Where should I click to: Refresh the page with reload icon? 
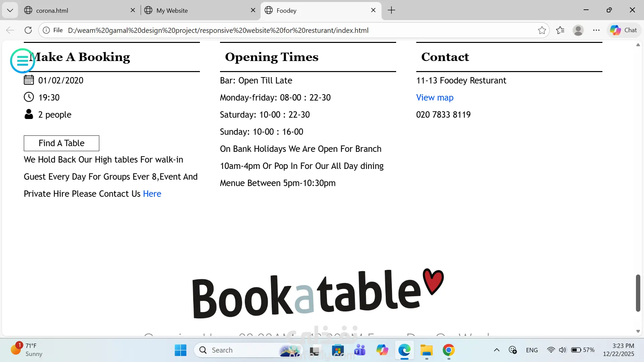(x=28, y=30)
